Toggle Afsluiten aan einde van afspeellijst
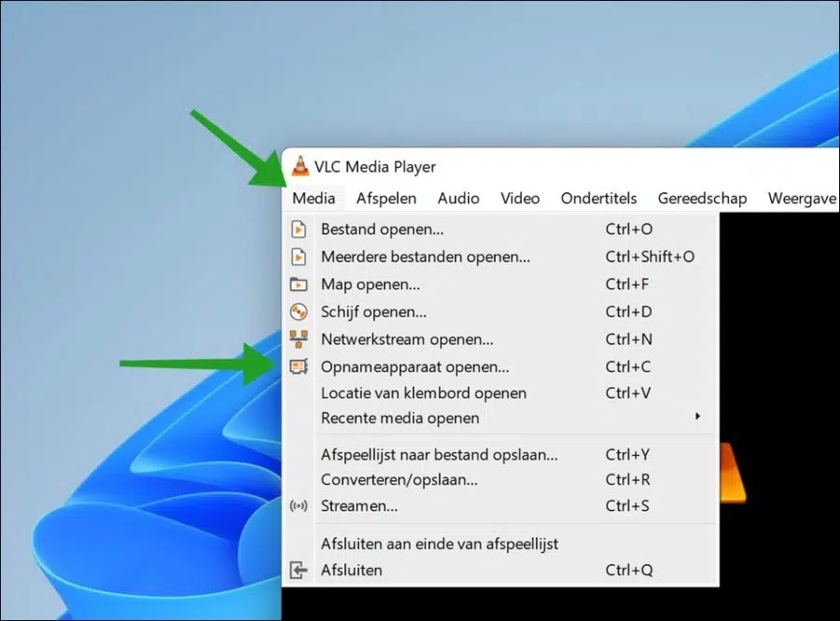Screen dimensions: 840x621 point(500,543)
